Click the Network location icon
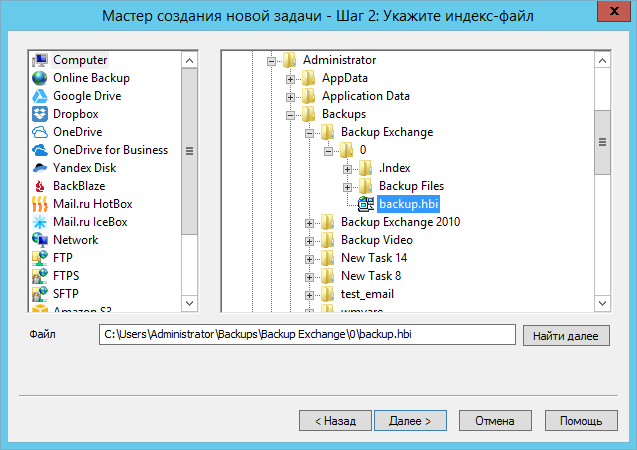The width and height of the screenshot is (637, 450). 40,240
